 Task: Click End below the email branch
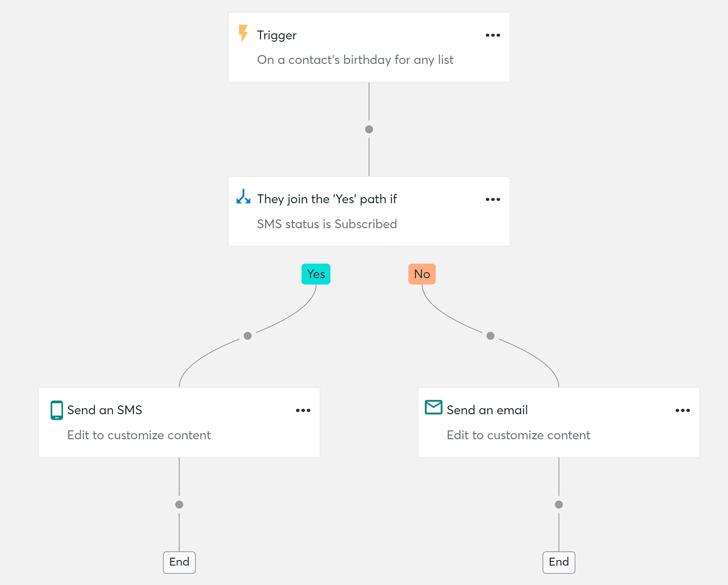[559, 562]
